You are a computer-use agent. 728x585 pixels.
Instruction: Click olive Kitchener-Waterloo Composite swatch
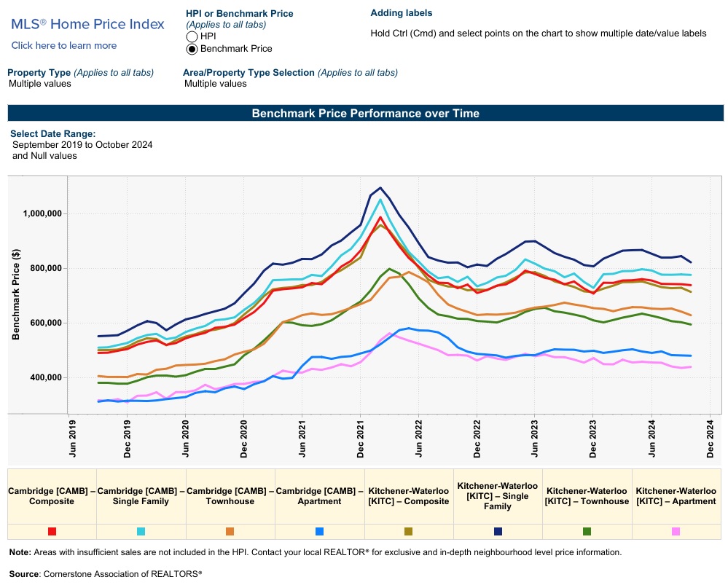(408, 532)
